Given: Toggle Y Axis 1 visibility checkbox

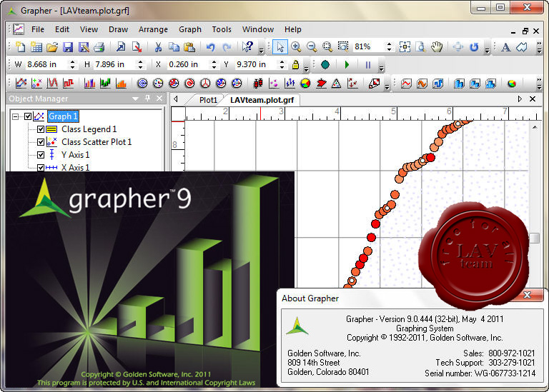Looking at the screenshot, I should pos(41,154).
